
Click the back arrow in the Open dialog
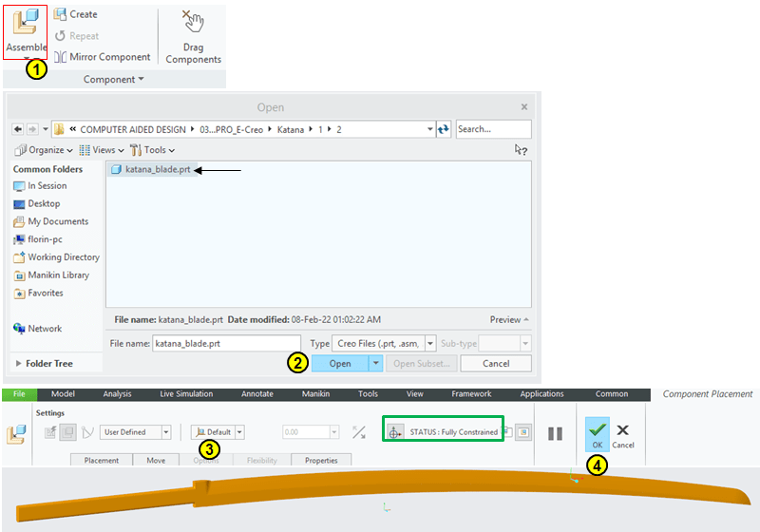pyautogui.click(x=17, y=129)
